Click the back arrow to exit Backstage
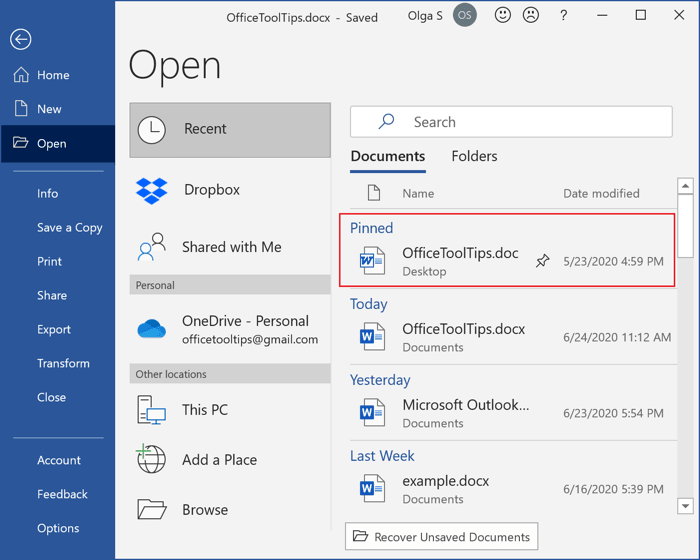The height and width of the screenshot is (560, 700). (21, 39)
